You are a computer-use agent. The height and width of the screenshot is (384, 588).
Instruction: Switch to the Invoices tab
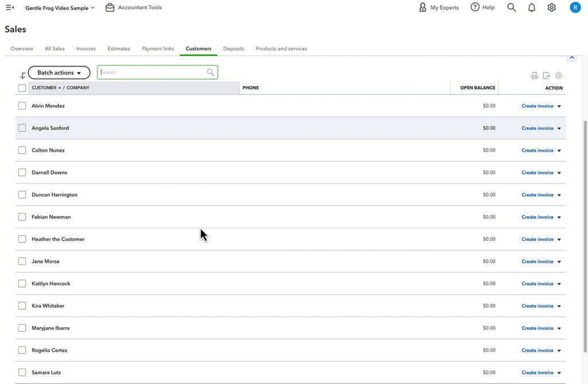pyautogui.click(x=86, y=48)
